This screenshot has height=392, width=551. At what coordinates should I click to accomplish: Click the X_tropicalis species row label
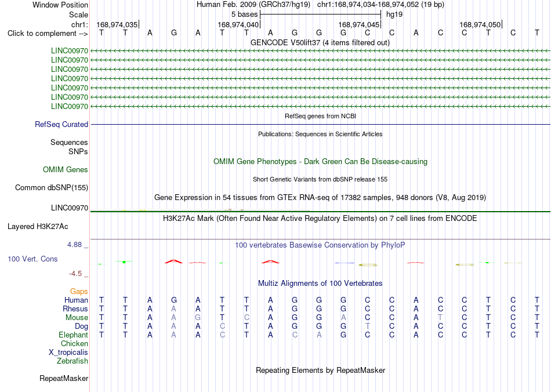point(68,353)
